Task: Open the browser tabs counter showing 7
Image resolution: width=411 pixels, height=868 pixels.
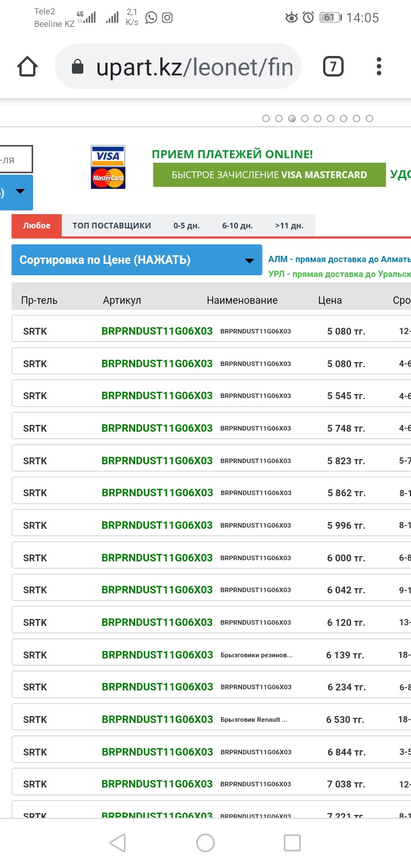Action: (333, 67)
